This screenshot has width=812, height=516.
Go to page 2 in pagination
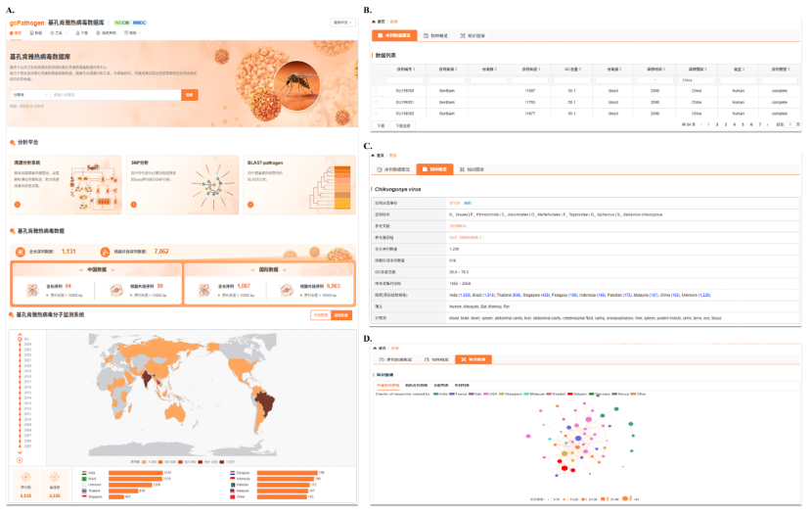(716, 125)
